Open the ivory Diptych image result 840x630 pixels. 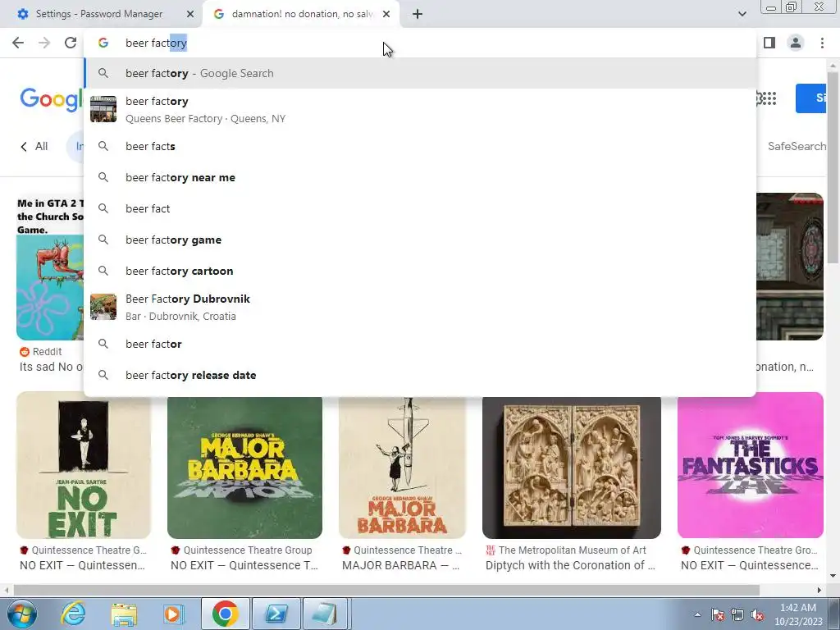click(572, 468)
